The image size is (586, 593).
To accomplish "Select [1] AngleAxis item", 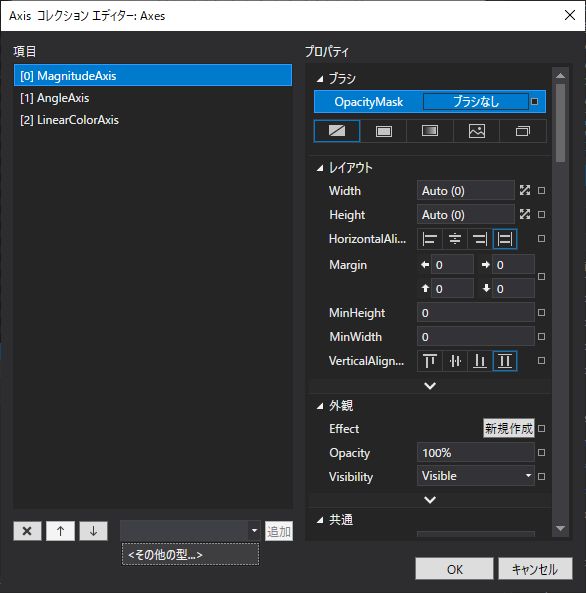I will (153, 98).
